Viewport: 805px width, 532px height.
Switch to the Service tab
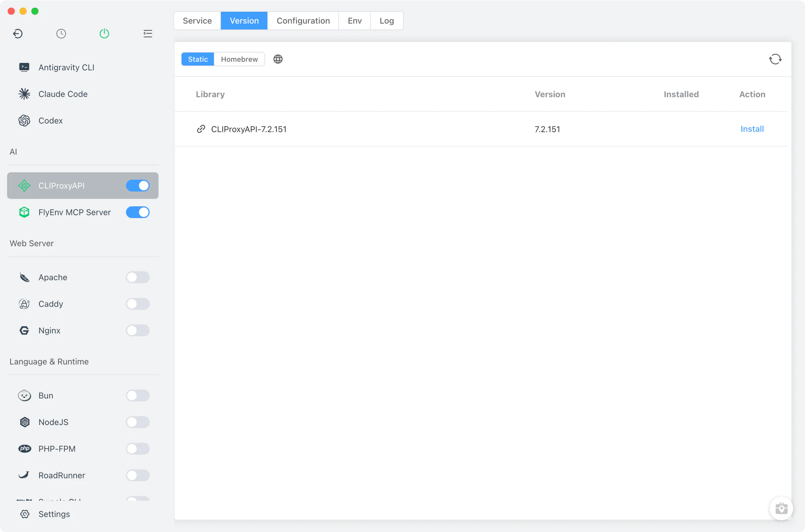pos(197,20)
